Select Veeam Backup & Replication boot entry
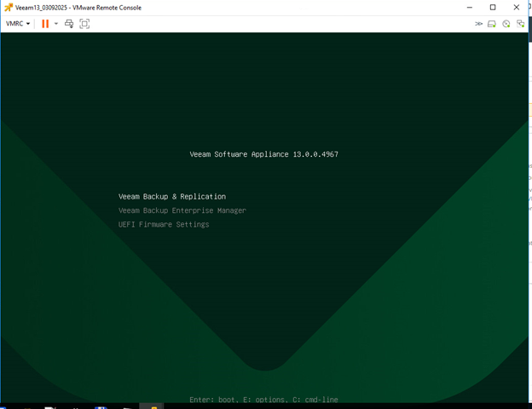This screenshot has height=409, width=532. click(172, 197)
